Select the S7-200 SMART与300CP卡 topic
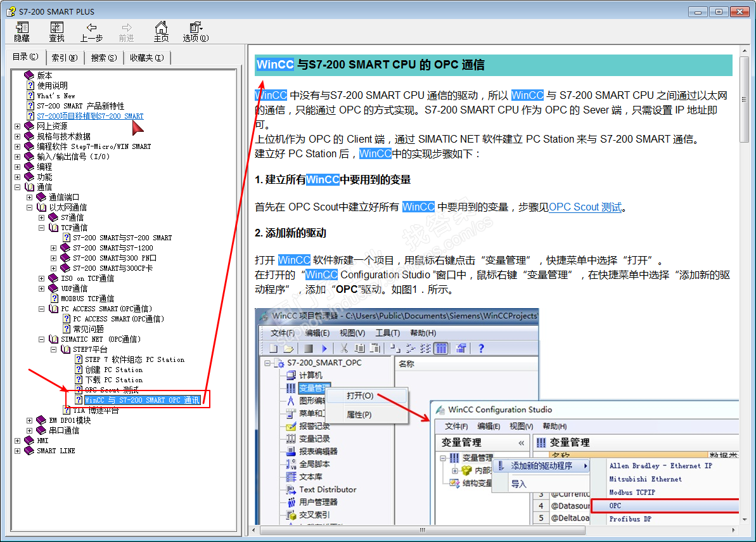Viewport: 756px width, 542px height. [x=113, y=268]
